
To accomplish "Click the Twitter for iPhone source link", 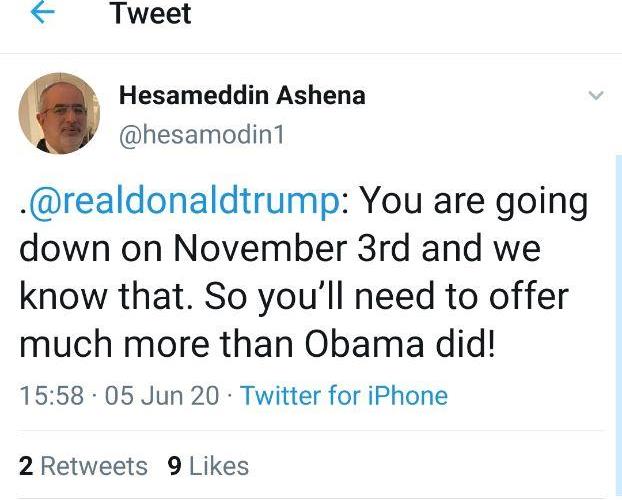I will click(x=344, y=395).
